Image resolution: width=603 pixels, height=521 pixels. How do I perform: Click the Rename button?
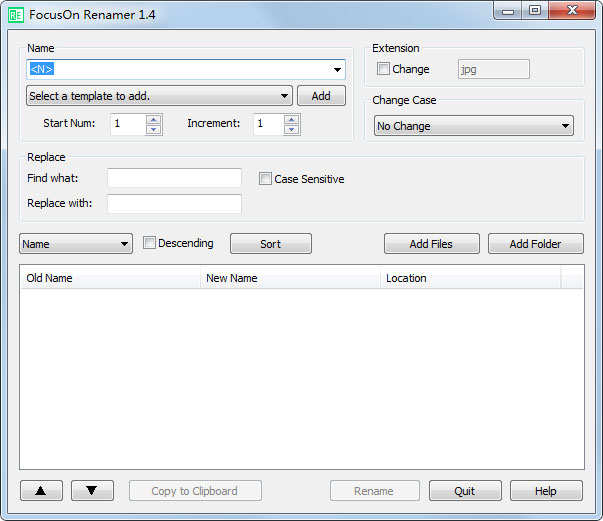[x=375, y=491]
